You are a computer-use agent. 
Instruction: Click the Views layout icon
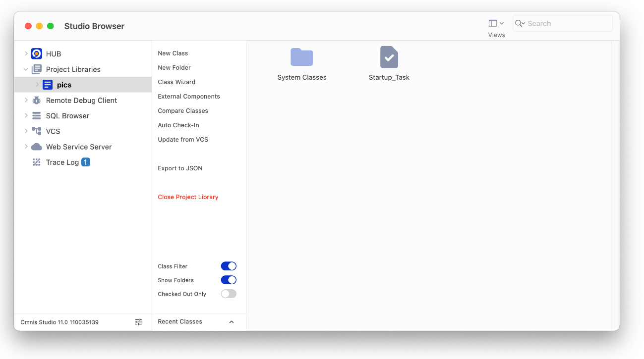(492, 23)
